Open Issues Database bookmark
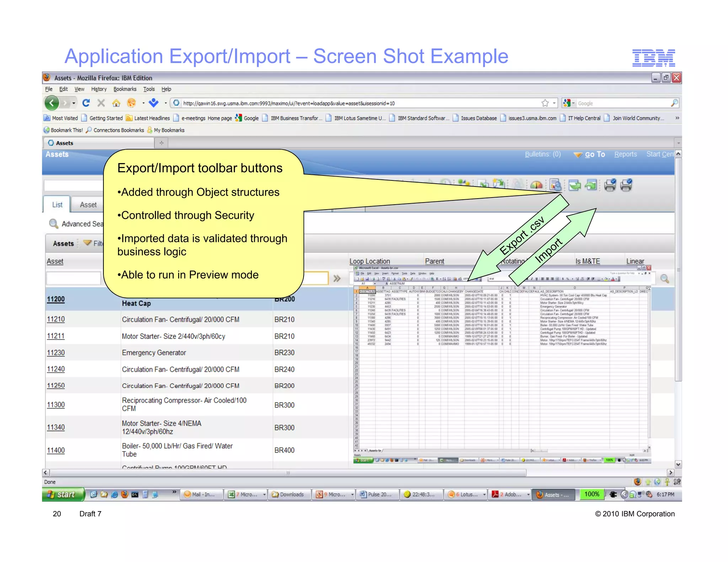Image resolution: width=728 pixels, height=562 pixels. [x=475, y=118]
